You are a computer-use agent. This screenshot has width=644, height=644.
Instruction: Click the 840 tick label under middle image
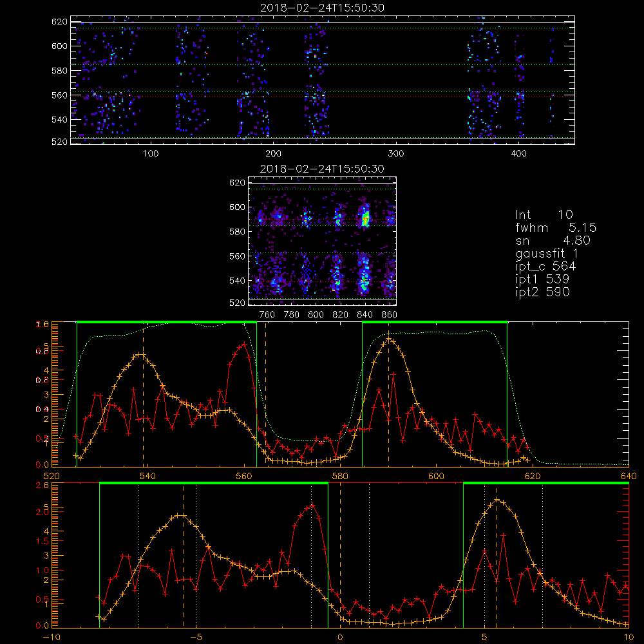365,315
